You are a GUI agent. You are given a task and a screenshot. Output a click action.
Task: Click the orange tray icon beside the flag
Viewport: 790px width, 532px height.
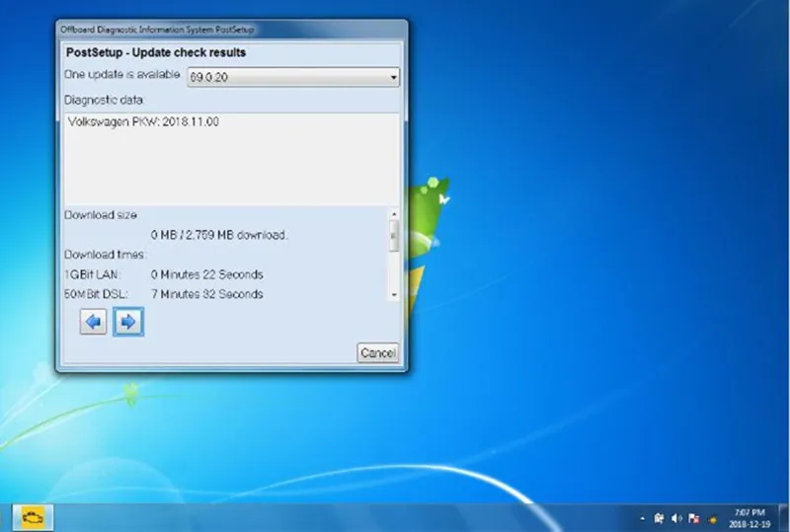click(712, 518)
